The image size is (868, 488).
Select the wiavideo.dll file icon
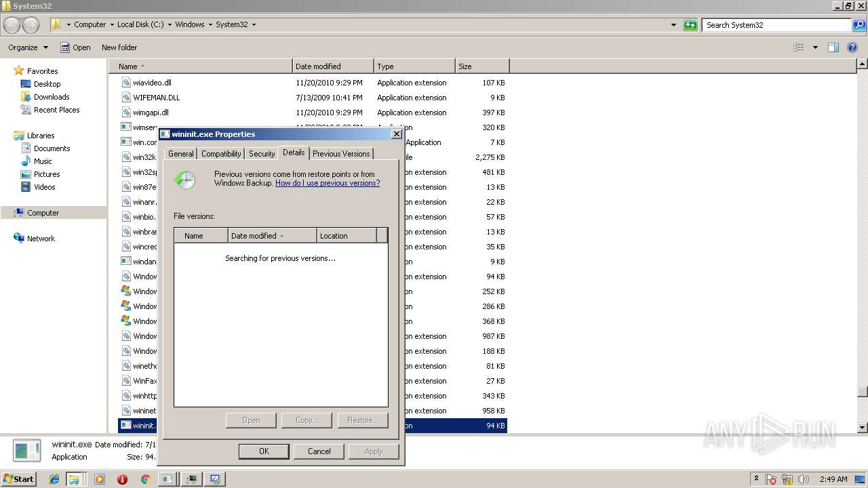pyautogui.click(x=126, y=83)
